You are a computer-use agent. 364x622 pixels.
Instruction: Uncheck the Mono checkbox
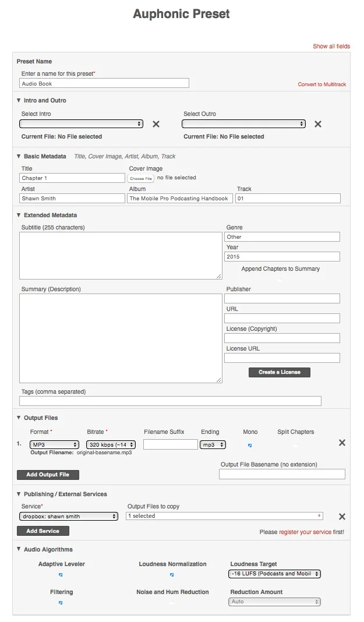pos(250,445)
